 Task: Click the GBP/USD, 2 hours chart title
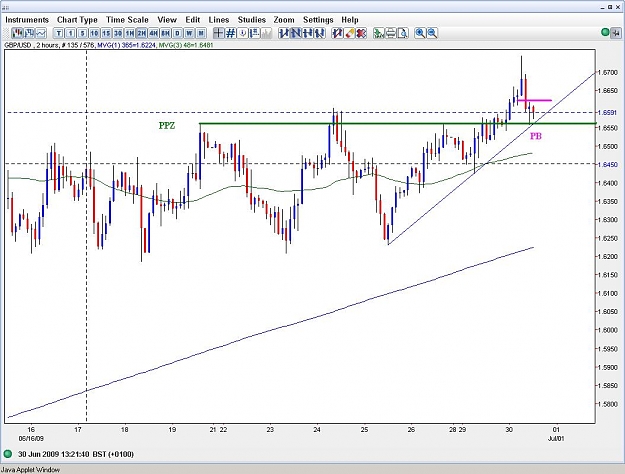point(31,45)
